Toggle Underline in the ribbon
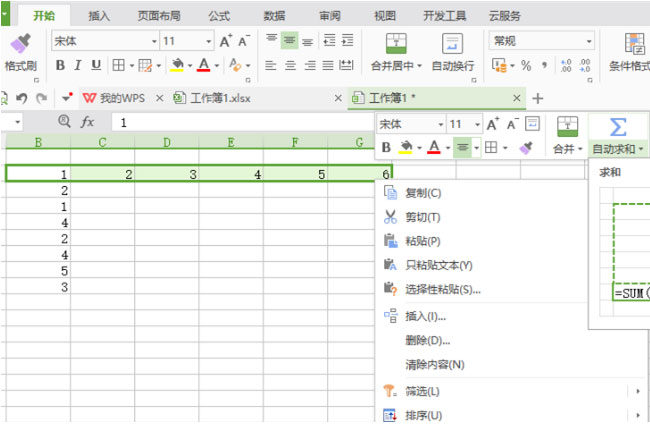The height and width of the screenshot is (426, 650). (96, 65)
